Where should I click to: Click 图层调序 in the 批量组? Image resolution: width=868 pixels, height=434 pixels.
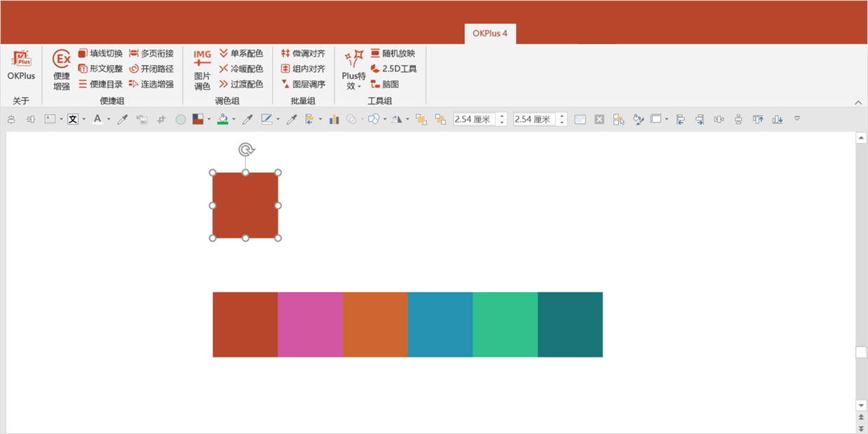[x=303, y=84]
